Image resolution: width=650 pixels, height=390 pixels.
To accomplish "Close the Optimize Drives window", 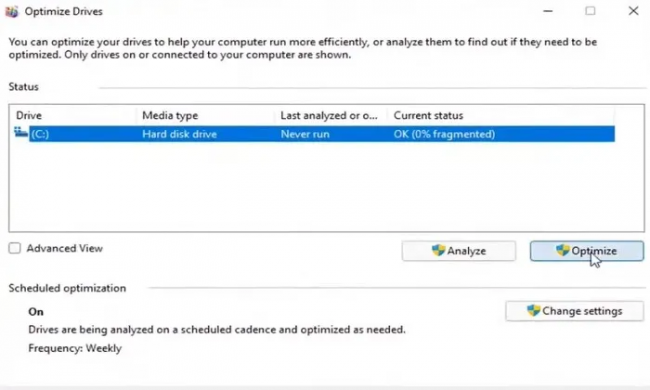I will coord(633,11).
